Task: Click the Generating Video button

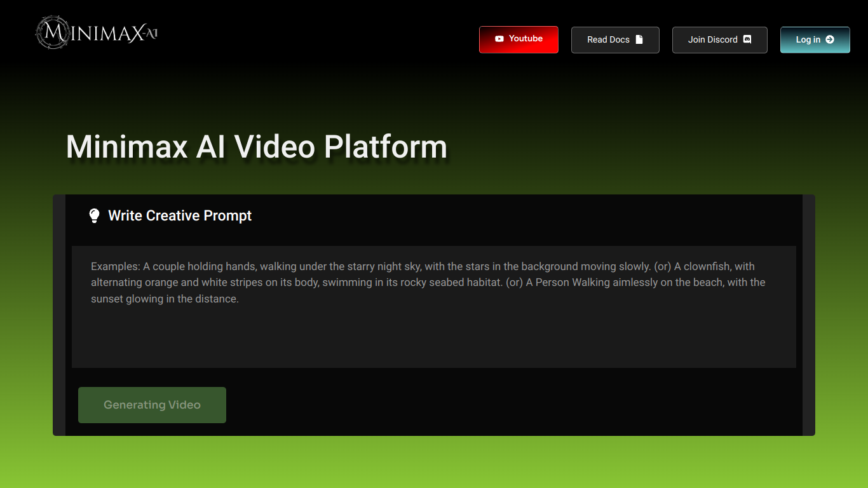Action: pyautogui.click(x=152, y=405)
